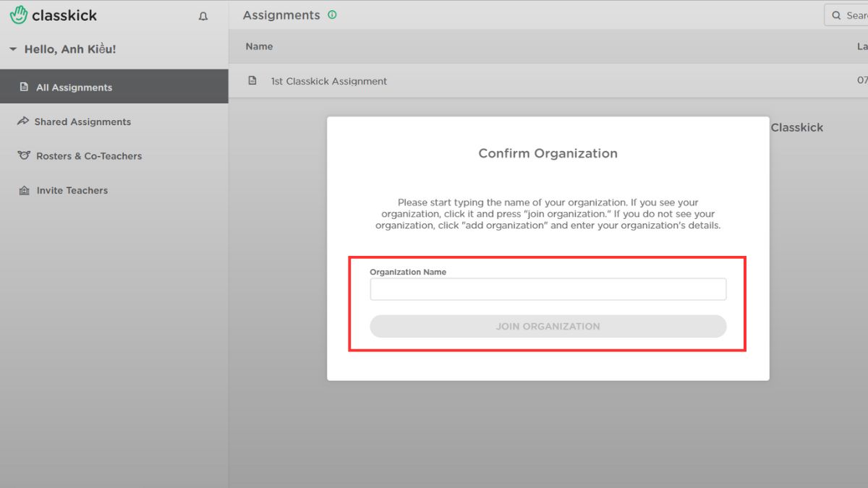868x488 pixels.
Task: Click the Classkick hand logo
Action: click(19, 15)
